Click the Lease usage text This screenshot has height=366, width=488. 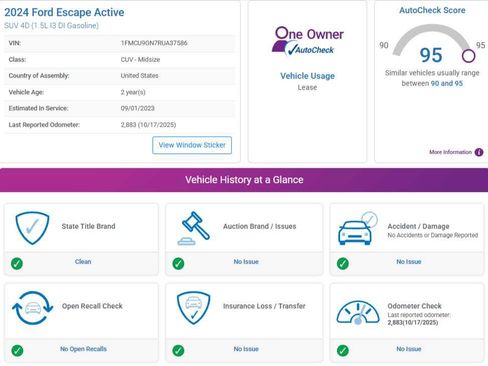[x=307, y=88]
